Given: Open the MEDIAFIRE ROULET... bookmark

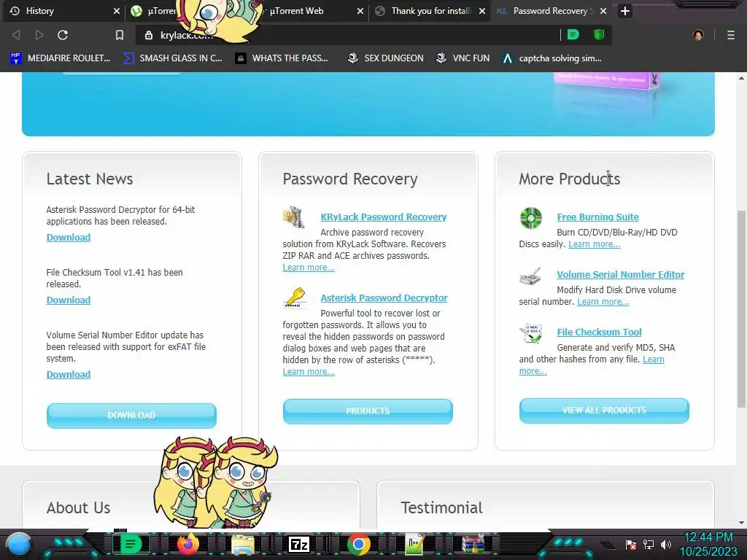Looking at the screenshot, I should 60,58.
